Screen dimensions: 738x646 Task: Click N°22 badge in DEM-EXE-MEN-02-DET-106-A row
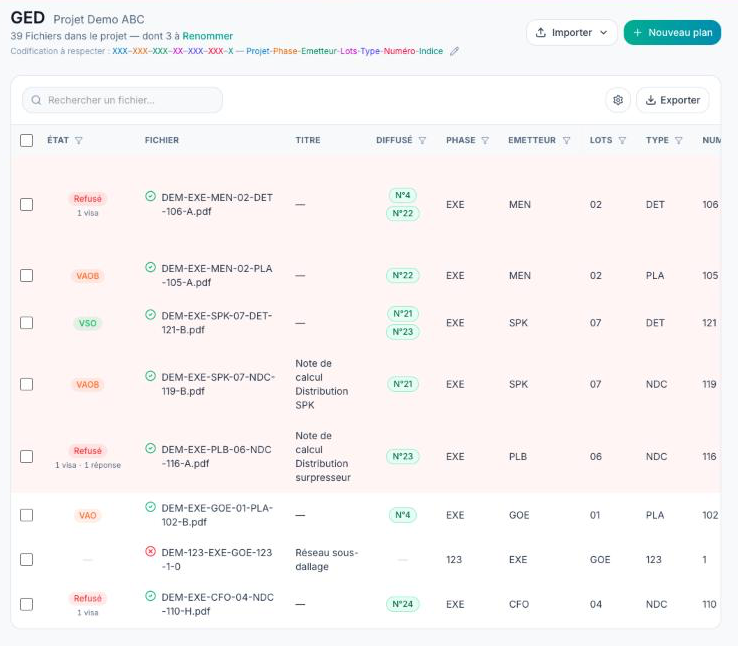click(x=402, y=213)
